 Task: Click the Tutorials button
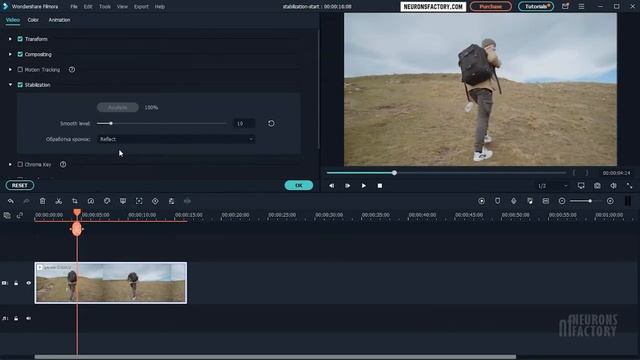(x=536, y=6)
